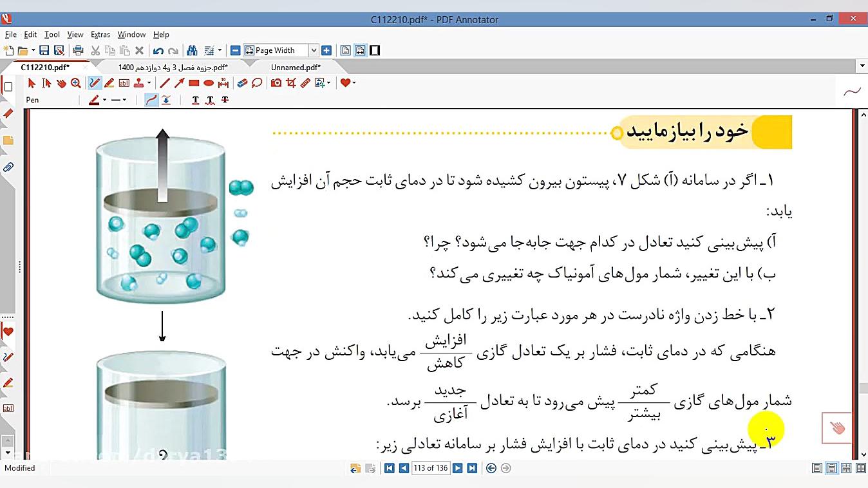Open the Page Width zoom dropdown

tap(315, 50)
